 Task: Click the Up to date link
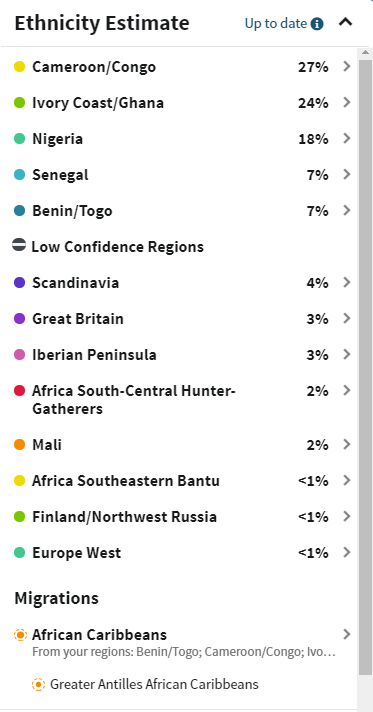click(x=276, y=23)
